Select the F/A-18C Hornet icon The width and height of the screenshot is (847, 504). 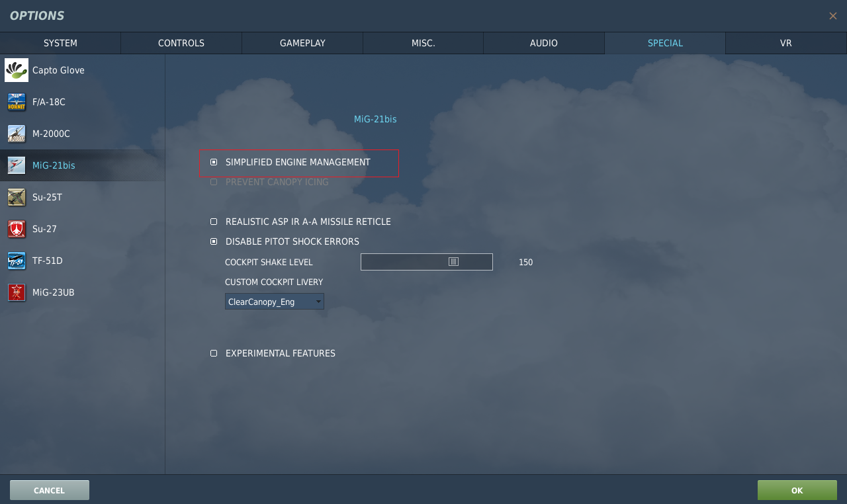tap(17, 102)
